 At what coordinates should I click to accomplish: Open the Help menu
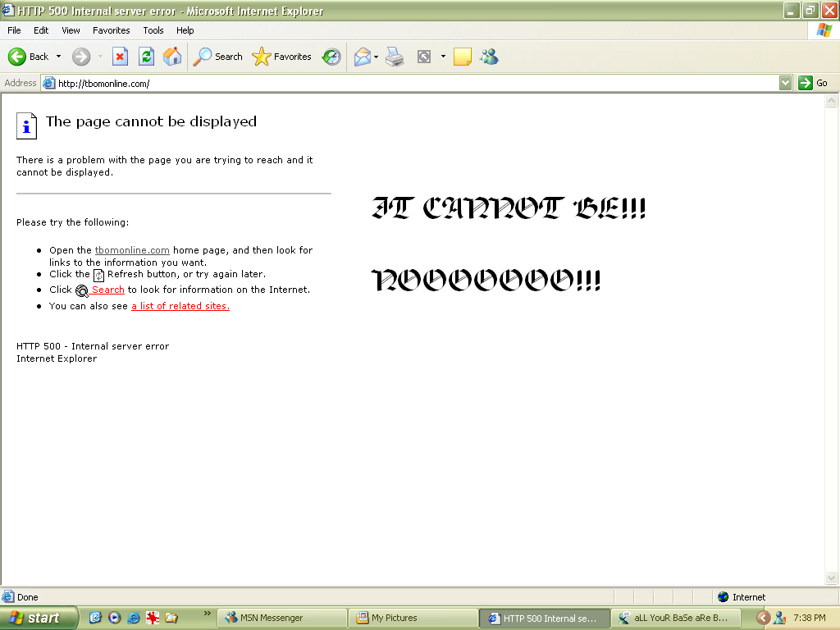pos(185,30)
